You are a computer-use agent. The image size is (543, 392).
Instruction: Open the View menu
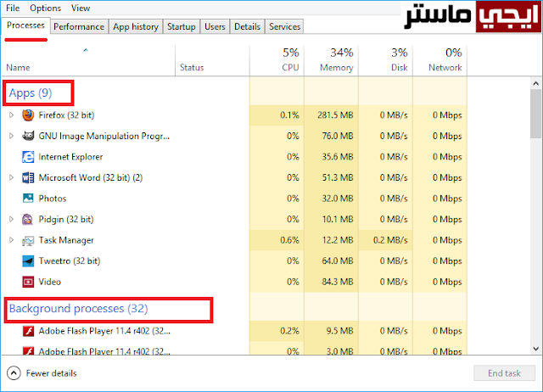(x=81, y=8)
